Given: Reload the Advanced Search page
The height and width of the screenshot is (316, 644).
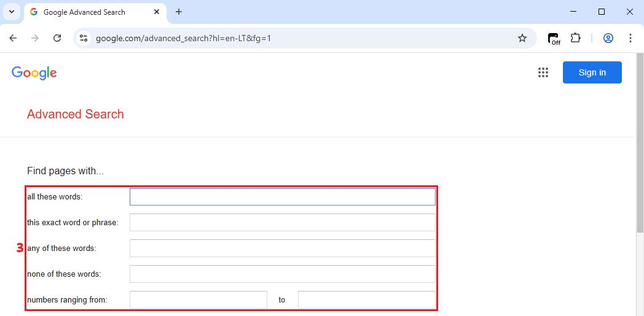Looking at the screenshot, I should (x=57, y=38).
